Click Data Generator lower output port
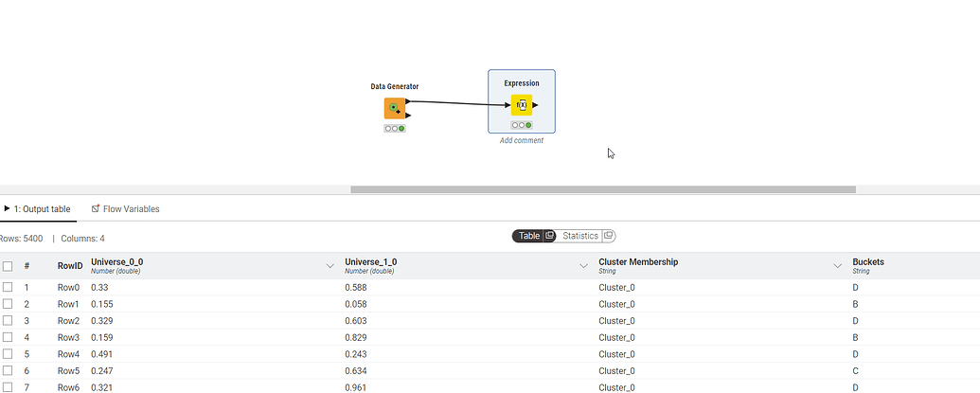The height and width of the screenshot is (393, 980). (x=408, y=115)
